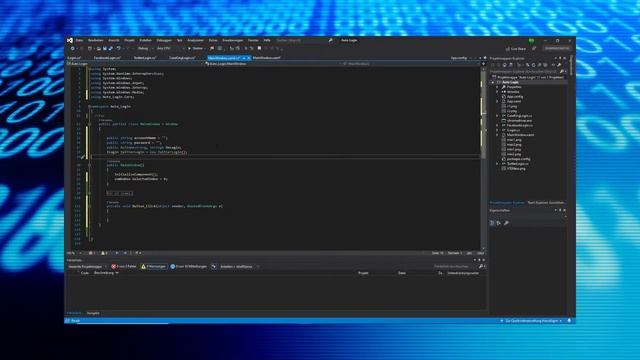The width and height of the screenshot is (640, 360).
Task: Switch to the TwitterLogin.cs tab
Action: (x=145, y=58)
